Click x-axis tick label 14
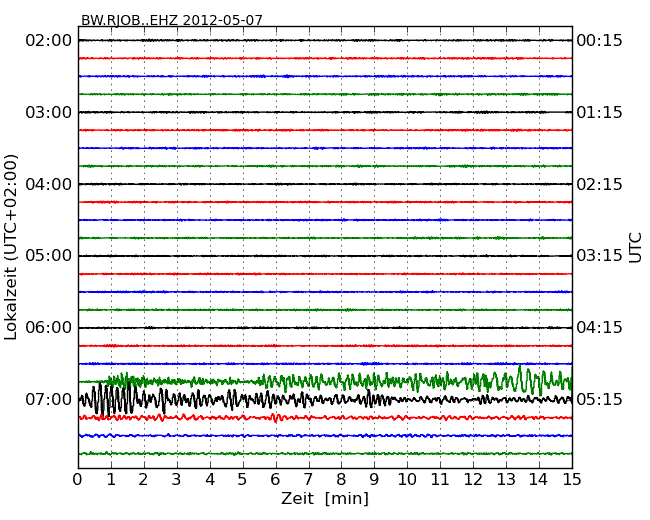This screenshot has height=520, width=650. (x=539, y=479)
